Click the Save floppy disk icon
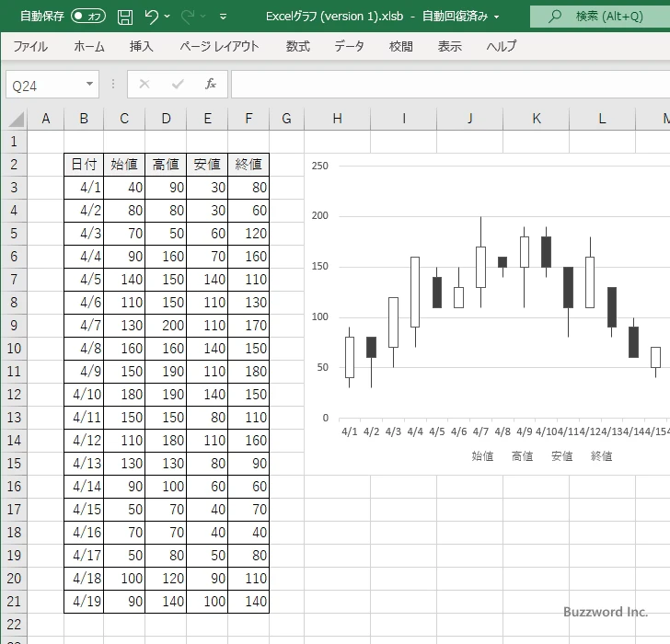Screen dimensions: 670x644 125,17
